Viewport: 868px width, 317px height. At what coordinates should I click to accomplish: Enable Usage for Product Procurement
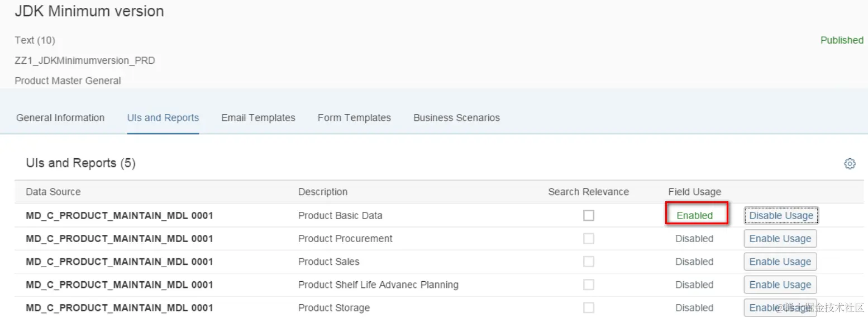tap(780, 239)
